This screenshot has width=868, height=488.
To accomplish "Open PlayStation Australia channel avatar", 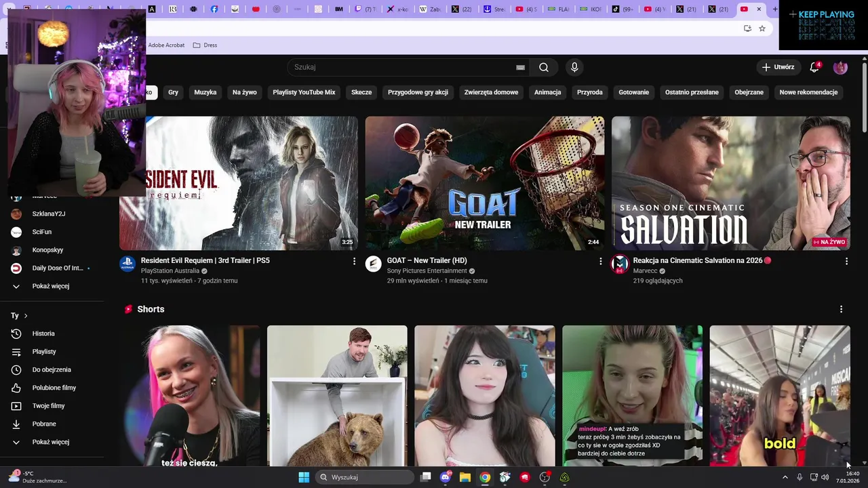I will pos(127,264).
